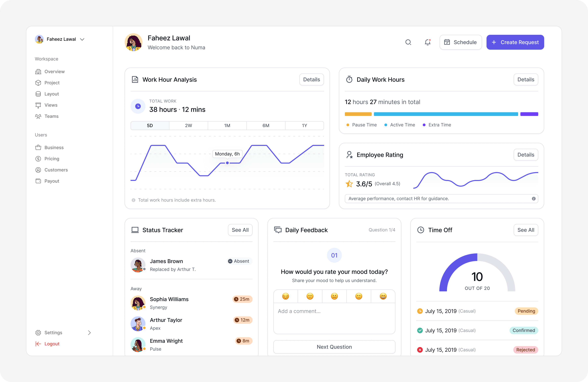This screenshot has height=382, width=588.
Task: Click the Employee Rating person-star icon
Action: [349, 155]
